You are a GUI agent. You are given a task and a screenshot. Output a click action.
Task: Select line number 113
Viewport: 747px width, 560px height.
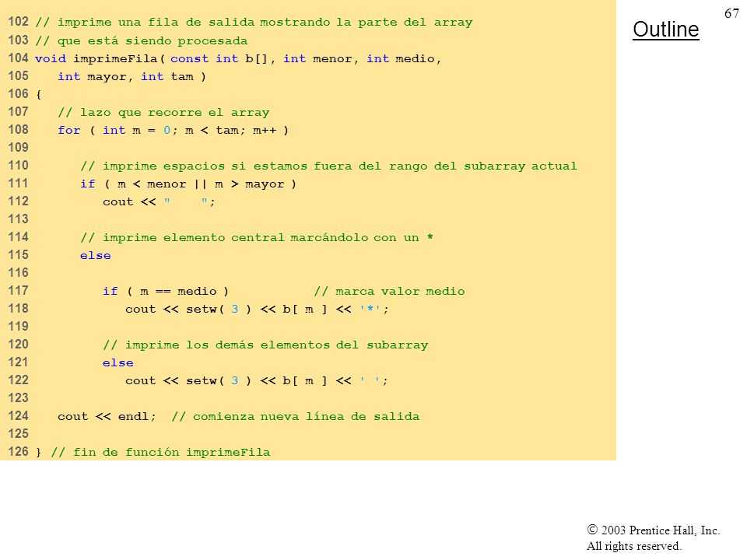pyautogui.click(x=18, y=219)
